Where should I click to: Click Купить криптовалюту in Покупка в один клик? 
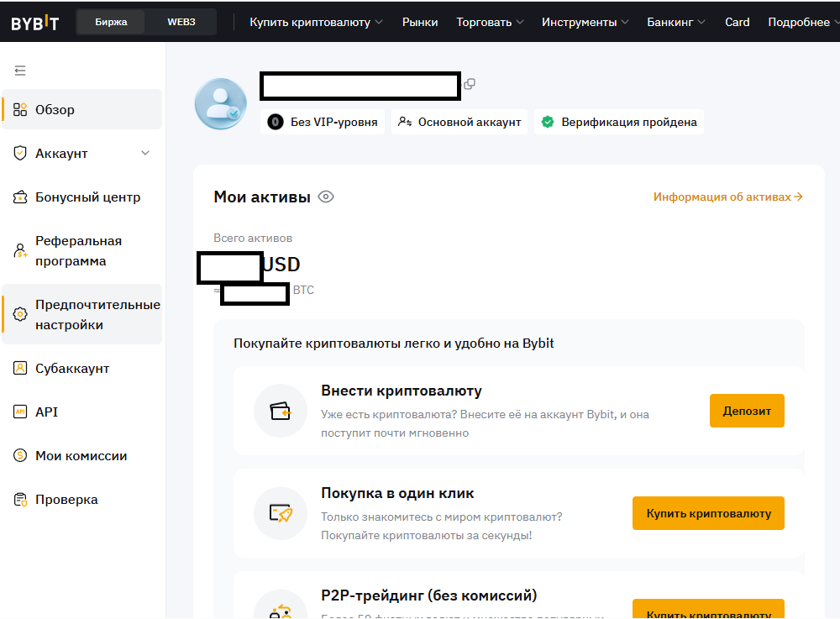tap(708, 513)
